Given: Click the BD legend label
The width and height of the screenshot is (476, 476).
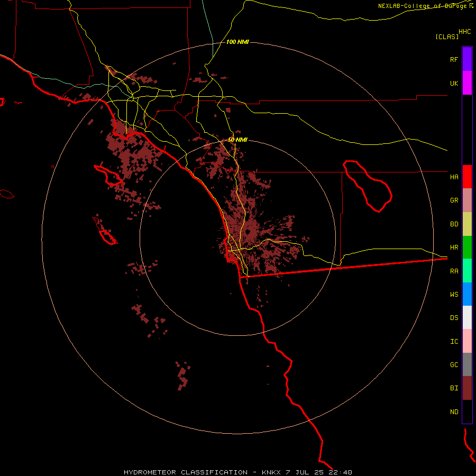Looking at the screenshot, I should (x=454, y=224).
